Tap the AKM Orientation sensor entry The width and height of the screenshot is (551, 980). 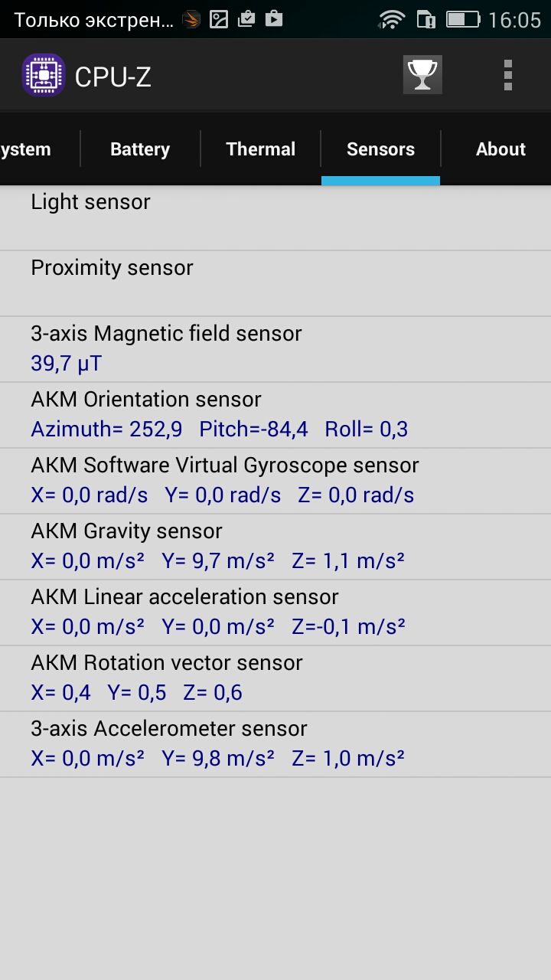coord(275,415)
